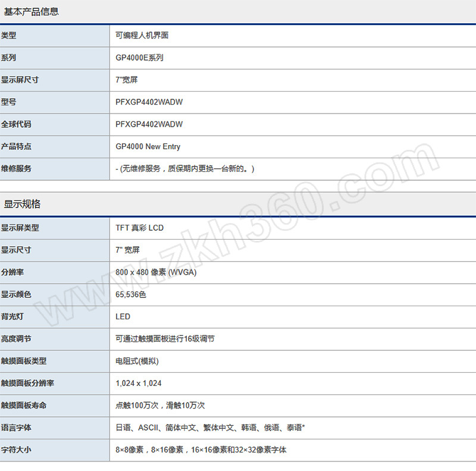Select the value 800 x 480 像素 (WVGA)
This screenshot has height=471, width=476.
pyautogui.click(x=156, y=272)
